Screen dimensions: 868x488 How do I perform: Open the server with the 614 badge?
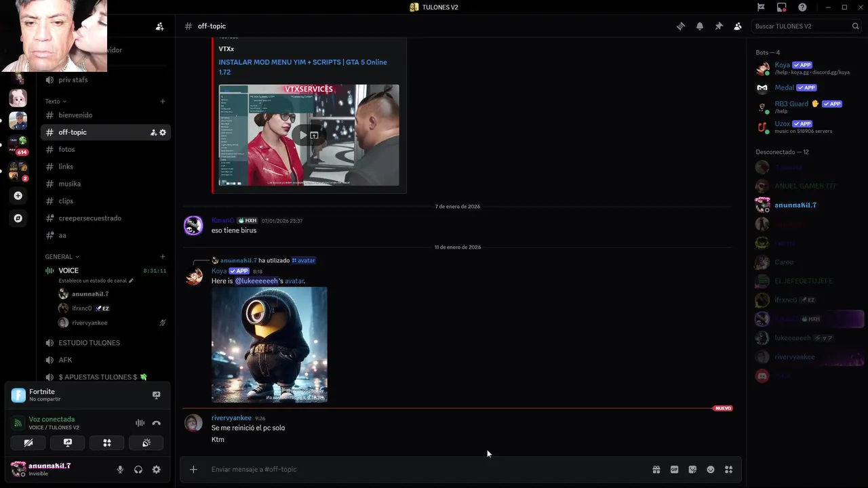18,144
